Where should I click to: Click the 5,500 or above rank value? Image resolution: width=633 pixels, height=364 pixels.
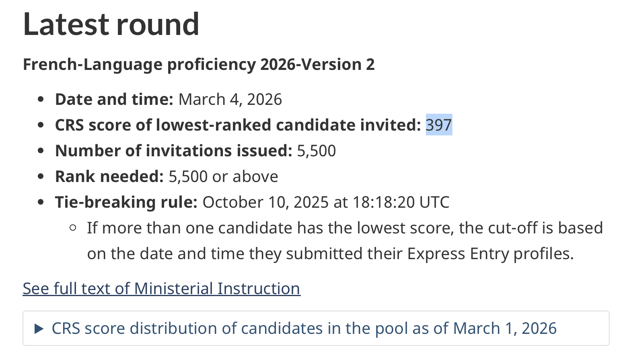click(x=223, y=176)
